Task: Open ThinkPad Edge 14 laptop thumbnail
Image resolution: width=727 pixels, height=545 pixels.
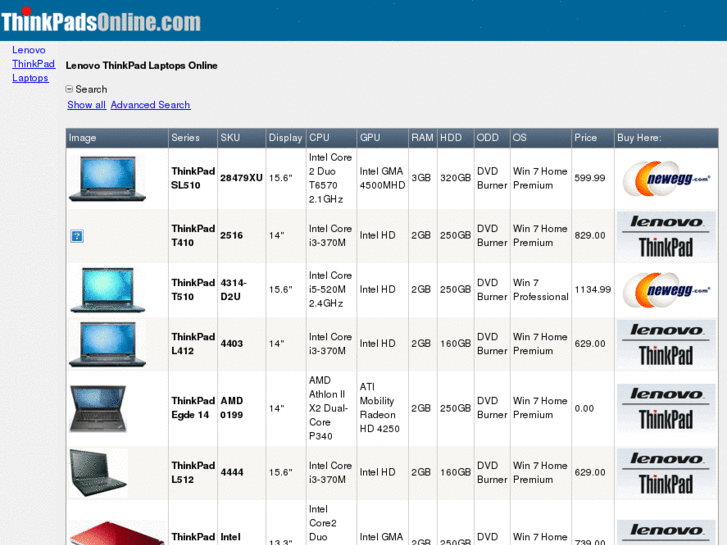Action: (98, 408)
